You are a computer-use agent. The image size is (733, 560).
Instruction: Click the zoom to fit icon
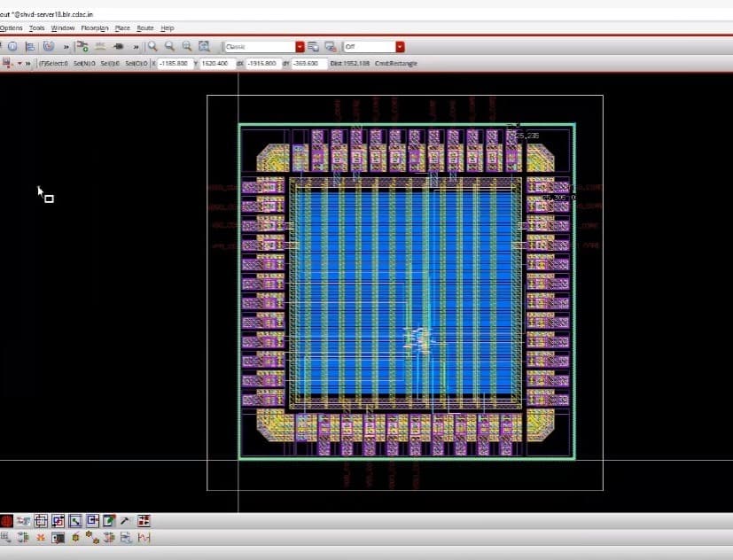pos(204,46)
